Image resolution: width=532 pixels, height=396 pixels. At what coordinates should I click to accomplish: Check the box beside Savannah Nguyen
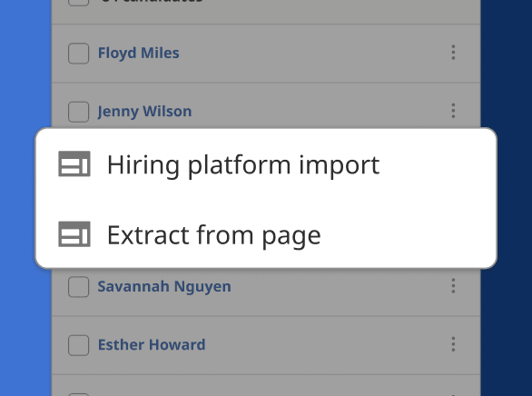coord(78,287)
